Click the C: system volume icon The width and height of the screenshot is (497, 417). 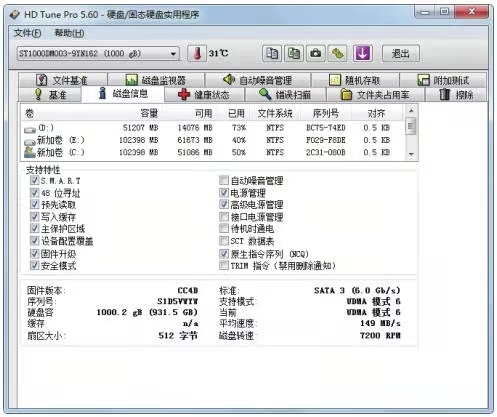30,153
